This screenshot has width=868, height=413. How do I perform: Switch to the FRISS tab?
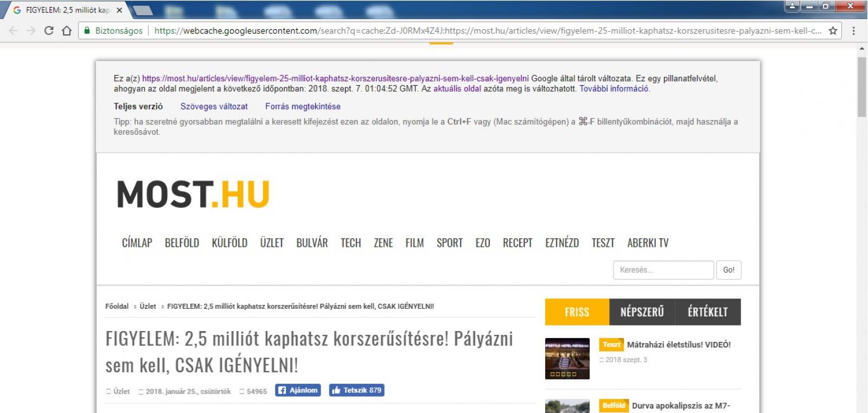click(x=577, y=312)
